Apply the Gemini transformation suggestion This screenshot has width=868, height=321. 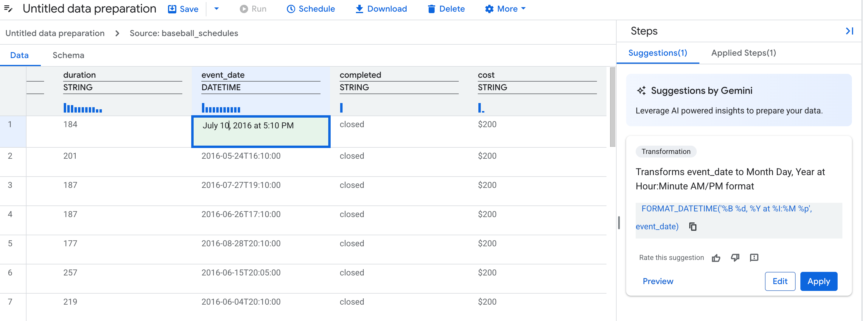[819, 281]
